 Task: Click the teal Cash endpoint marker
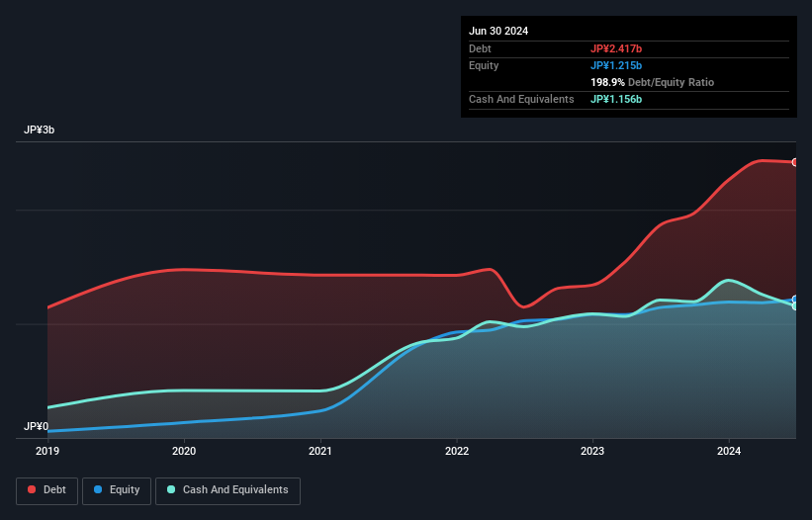coord(795,305)
